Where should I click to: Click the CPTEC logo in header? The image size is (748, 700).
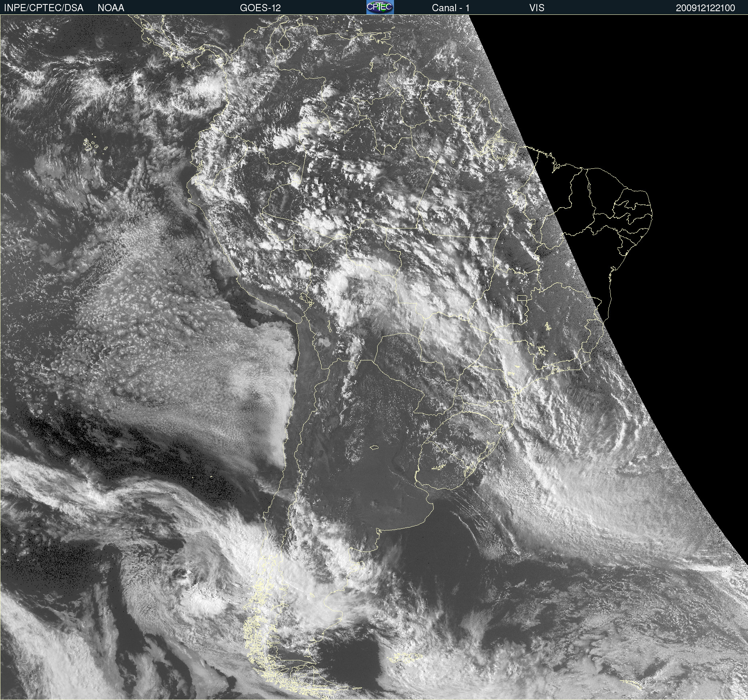point(380,7)
